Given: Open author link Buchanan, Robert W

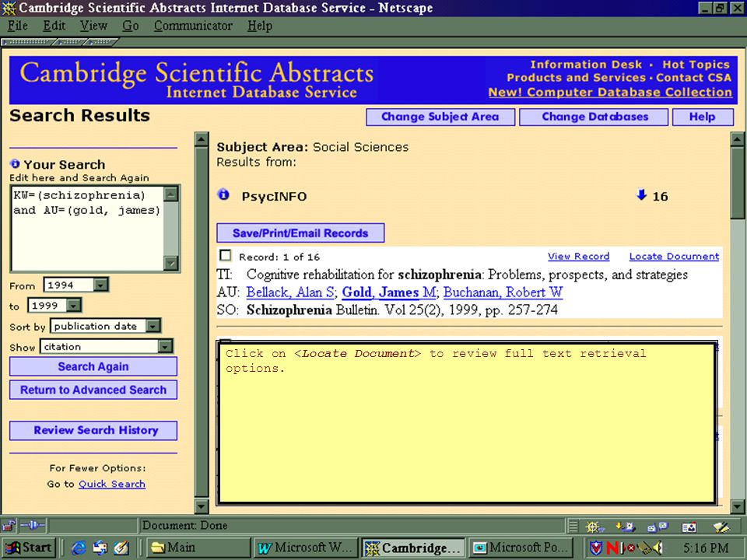Looking at the screenshot, I should [x=503, y=292].
